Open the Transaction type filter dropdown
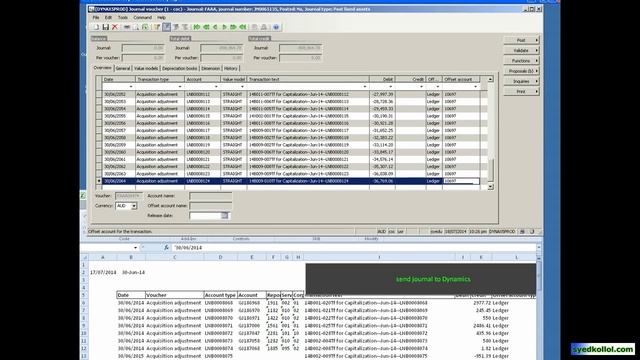This screenshot has height=360, width=640. click(180, 87)
